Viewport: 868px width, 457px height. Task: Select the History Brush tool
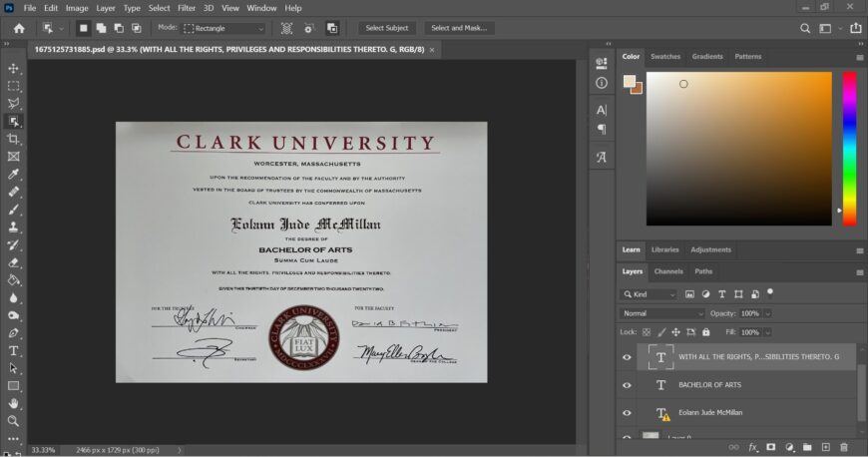coord(13,244)
